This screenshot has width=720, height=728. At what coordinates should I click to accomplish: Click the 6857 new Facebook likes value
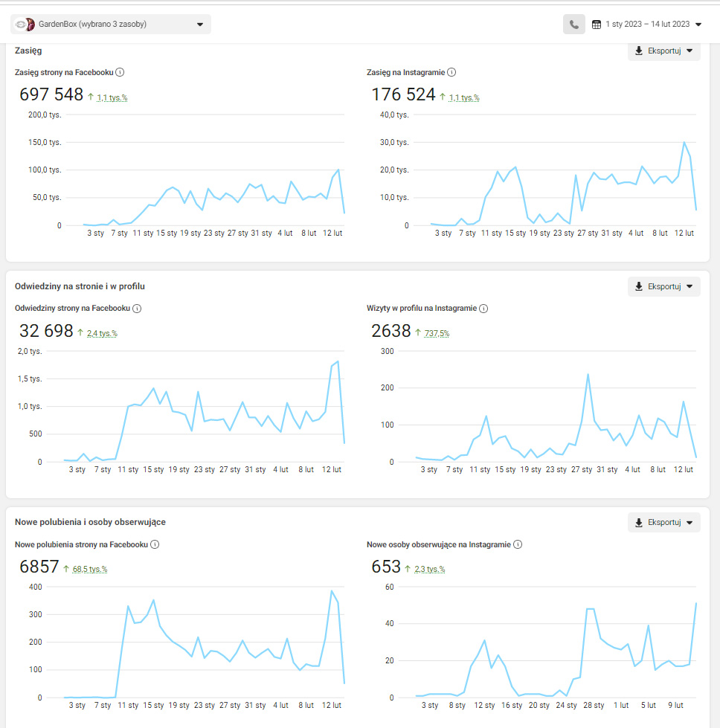tap(39, 567)
